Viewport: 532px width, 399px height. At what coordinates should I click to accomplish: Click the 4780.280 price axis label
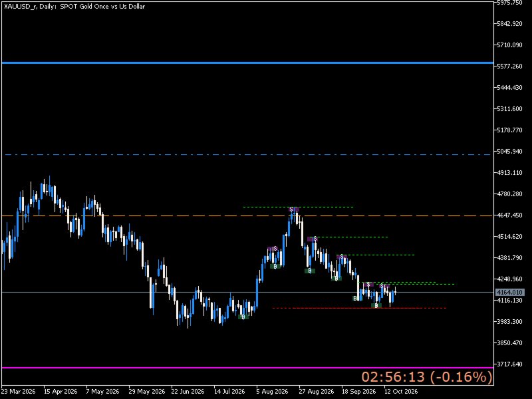click(509, 194)
